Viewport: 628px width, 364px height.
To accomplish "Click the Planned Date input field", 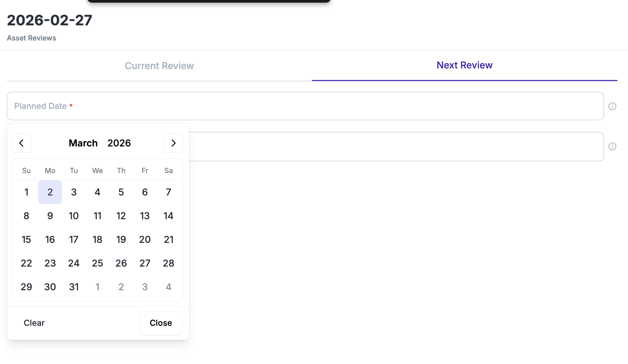I will [x=305, y=106].
